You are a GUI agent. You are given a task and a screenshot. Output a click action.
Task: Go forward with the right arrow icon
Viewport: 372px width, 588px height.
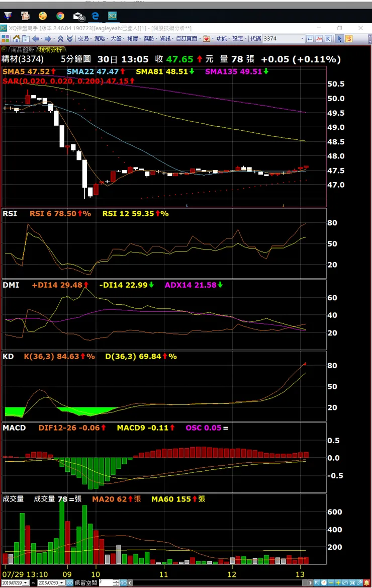pyautogui.click(x=48, y=39)
